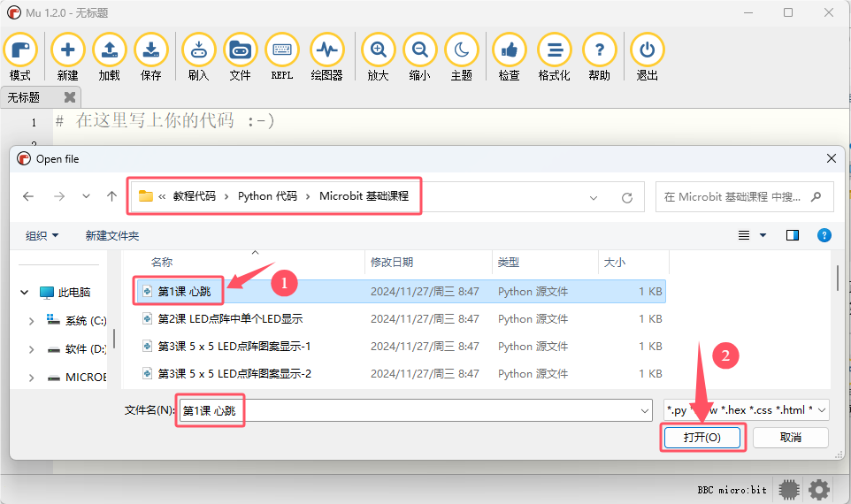The height and width of the screenshot is (504, 851).
Task: Click 教程代码 breadcrumb in address bar
Action: pyautogui.click(x=195, y=196)
